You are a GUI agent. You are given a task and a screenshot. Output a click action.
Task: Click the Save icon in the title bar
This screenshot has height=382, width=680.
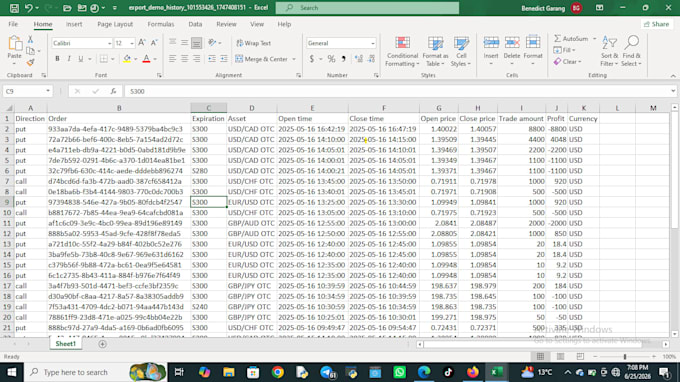[x=14, y=8]
